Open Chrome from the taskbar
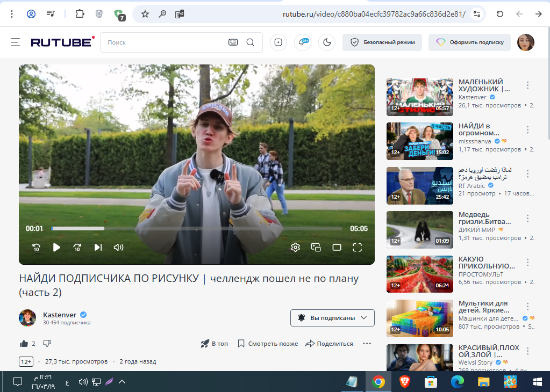The image size is (550, 392). coord(378,382)
